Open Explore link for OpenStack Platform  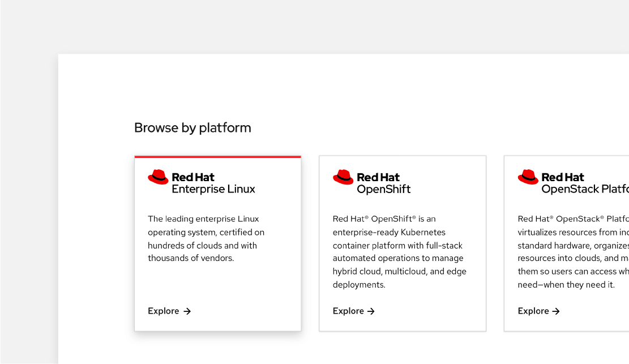pyautogui.click(x=539, y=311)
